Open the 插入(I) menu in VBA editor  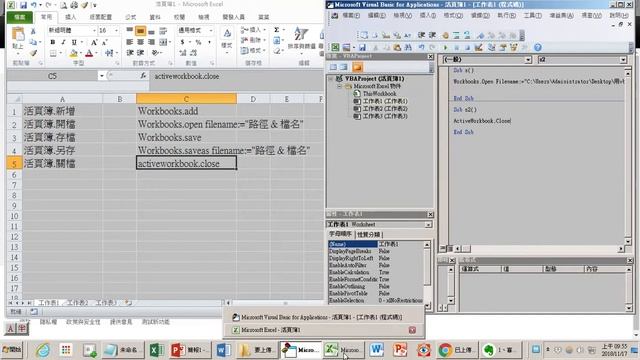427,16
